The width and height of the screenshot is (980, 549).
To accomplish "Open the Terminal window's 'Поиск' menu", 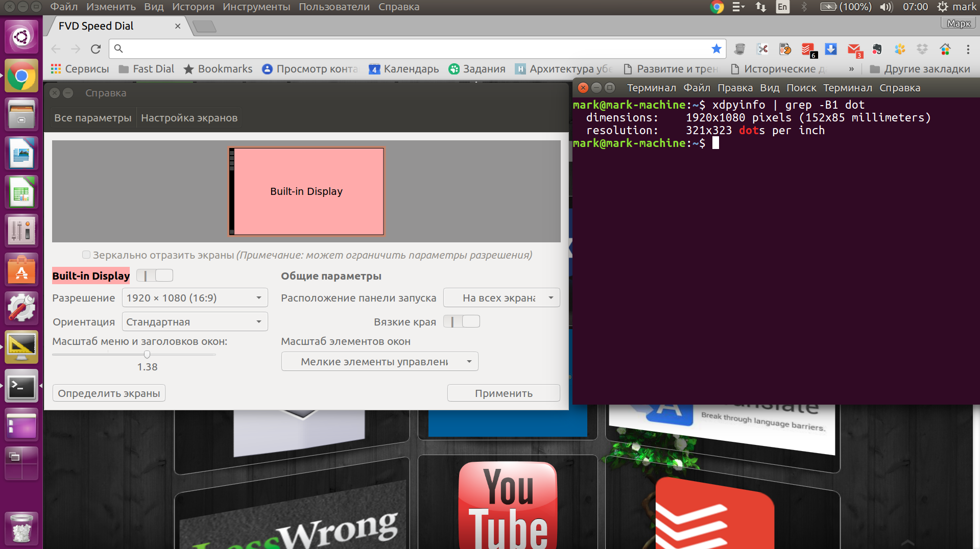I will [x=801, y=88].
